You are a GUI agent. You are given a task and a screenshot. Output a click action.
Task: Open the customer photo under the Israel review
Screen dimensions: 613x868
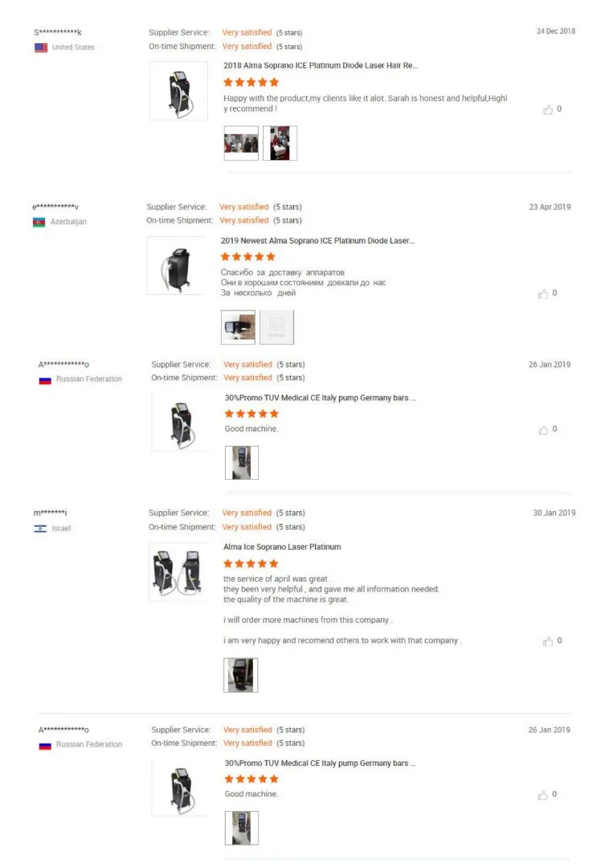coord(240,675)
